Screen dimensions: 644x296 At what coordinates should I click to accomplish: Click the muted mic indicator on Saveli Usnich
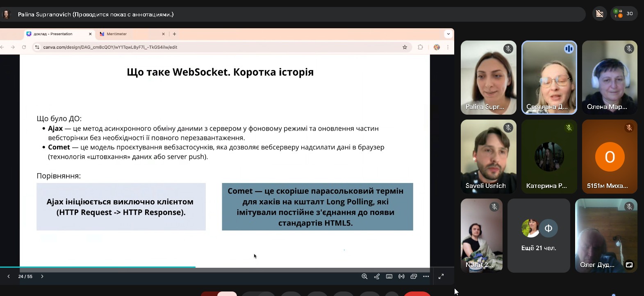(x=508, y=128)
